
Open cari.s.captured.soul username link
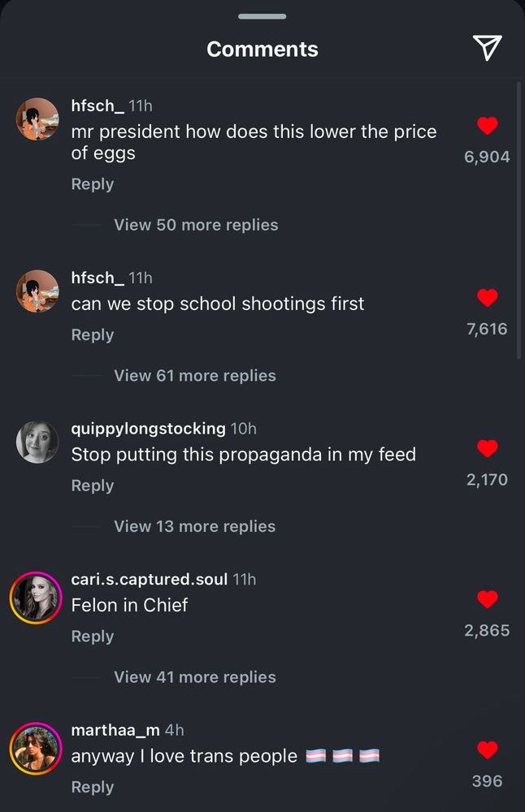[x=150, y=579]
